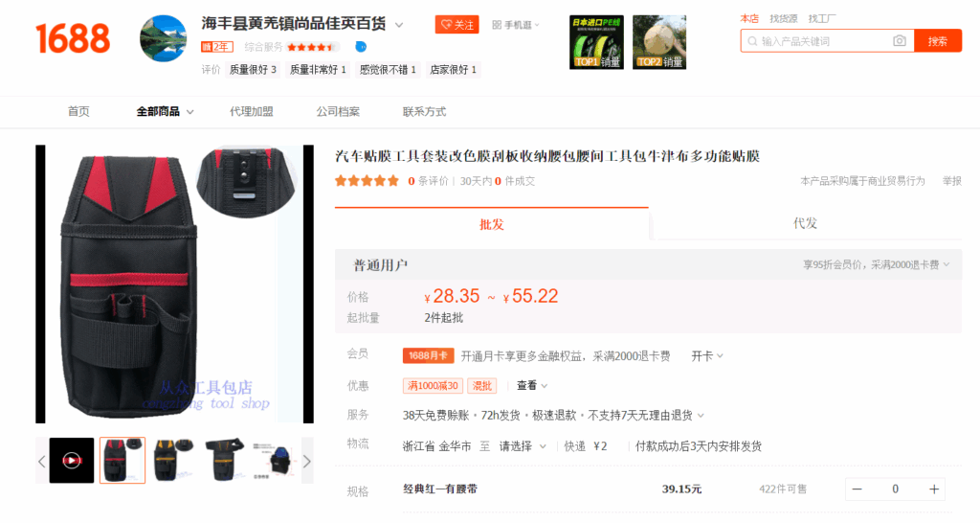Open the TOP1 sales product image
Viewport: 980px width, 523px height.
pos(596,42)
